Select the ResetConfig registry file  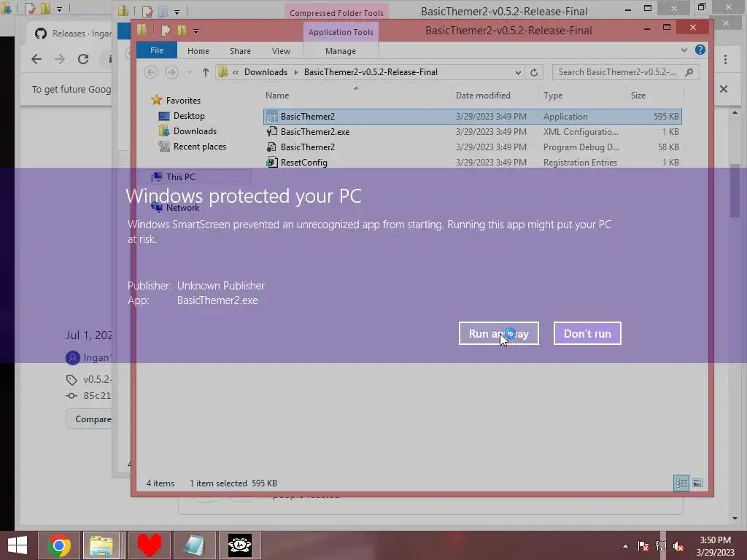click(473, 163)
